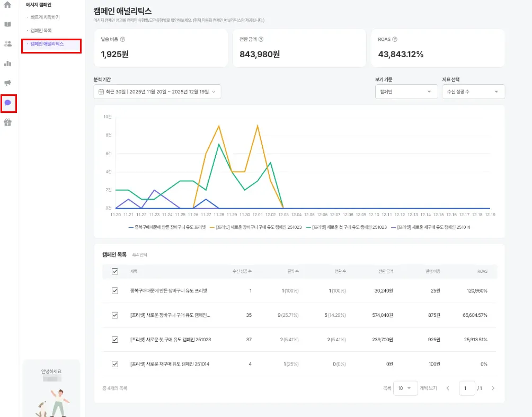The image size is (532, 417).
Task: Open the customers people icon
Action: [7, 44]
